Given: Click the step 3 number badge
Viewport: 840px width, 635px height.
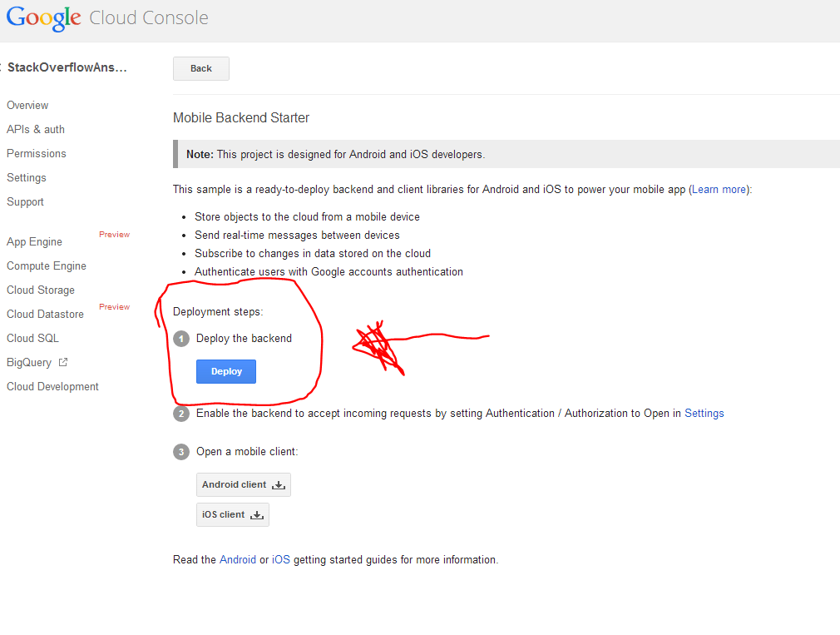Looking at the screenshot, I should pyautogui.click(x=181, y=452).
